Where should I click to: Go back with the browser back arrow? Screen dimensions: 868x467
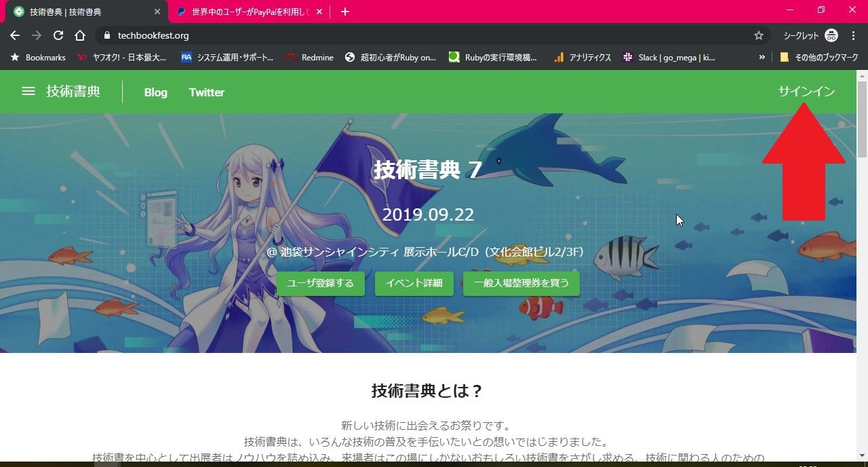[15, 35]
